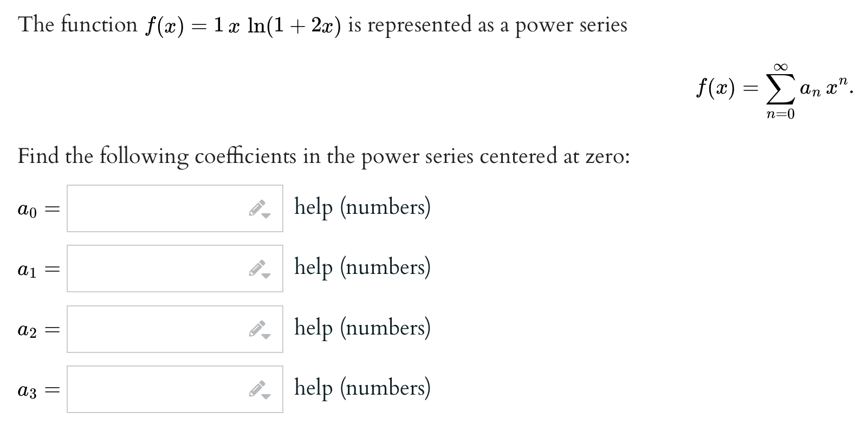The image size is (868, 445).
Task: Expand the entry options arrow beside a0 field
Action: tap(267, 214)
